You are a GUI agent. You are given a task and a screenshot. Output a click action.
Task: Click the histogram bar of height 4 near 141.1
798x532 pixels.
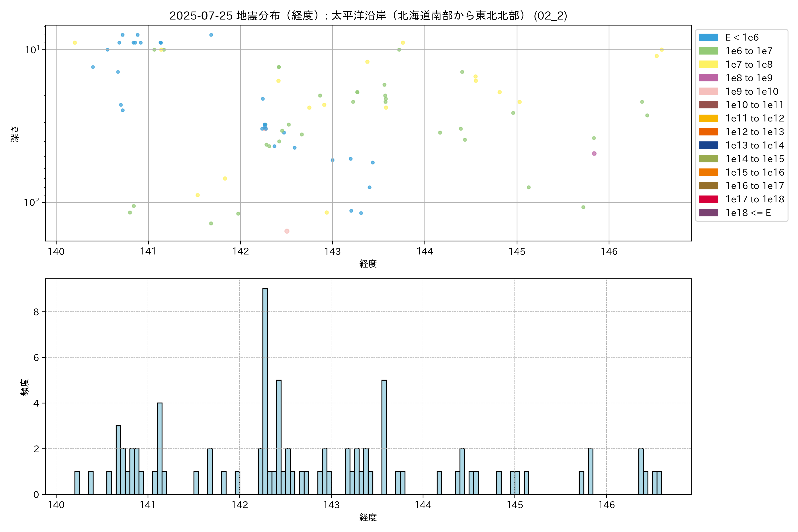[159, 448]
